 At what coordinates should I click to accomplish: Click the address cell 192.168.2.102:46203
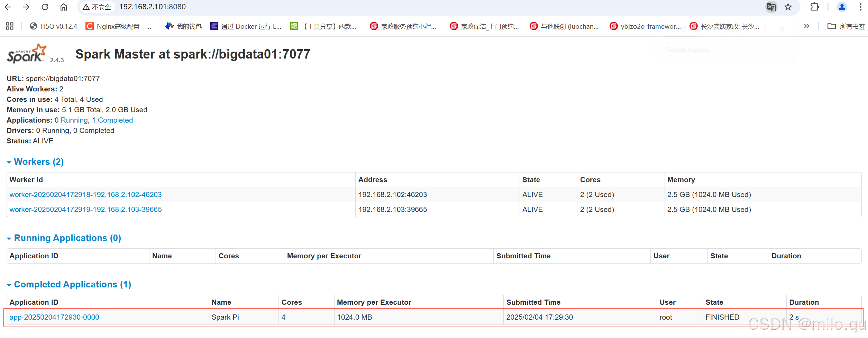[x=437, y=195]
